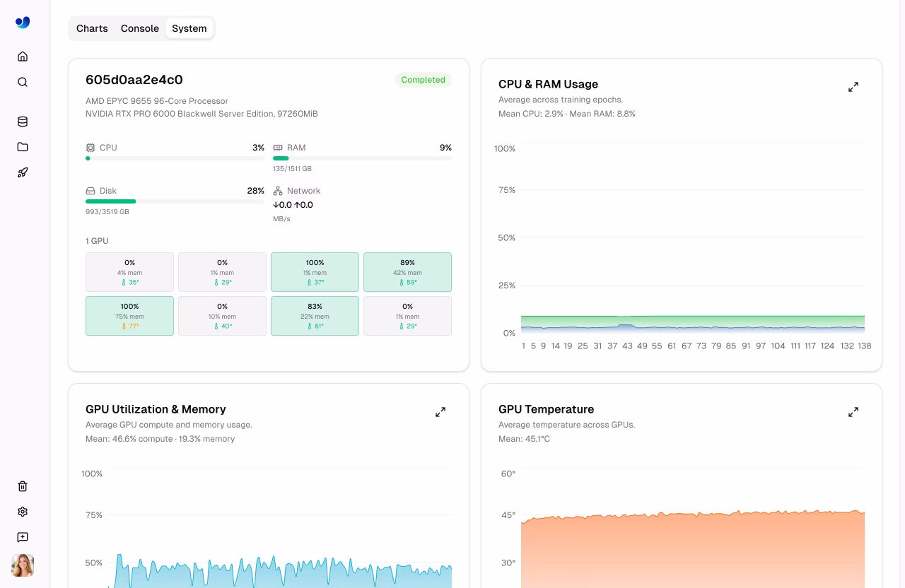This screenshot has height=588, width=905.
Task: Open the Home page from sidebar
Action: point(23,57)
